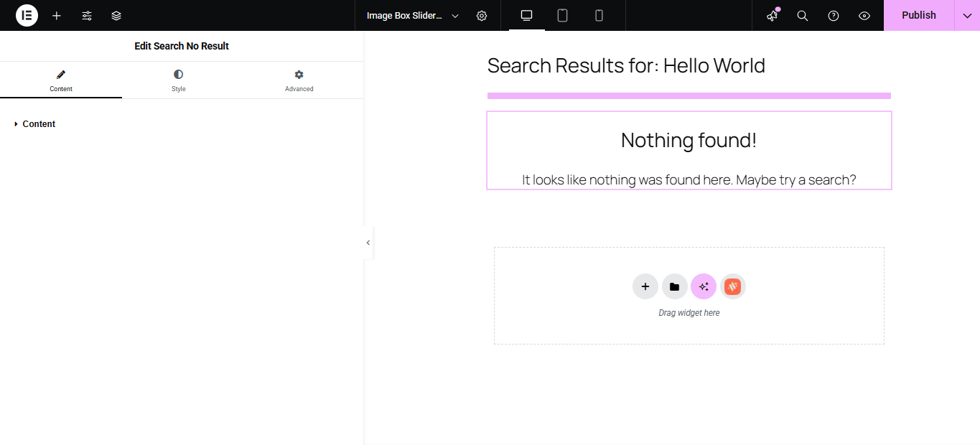This screenshot has width=980, height=445.
Task: Select the pink divider bar widget
Action: pyautogui.click(x=689, y=95)
